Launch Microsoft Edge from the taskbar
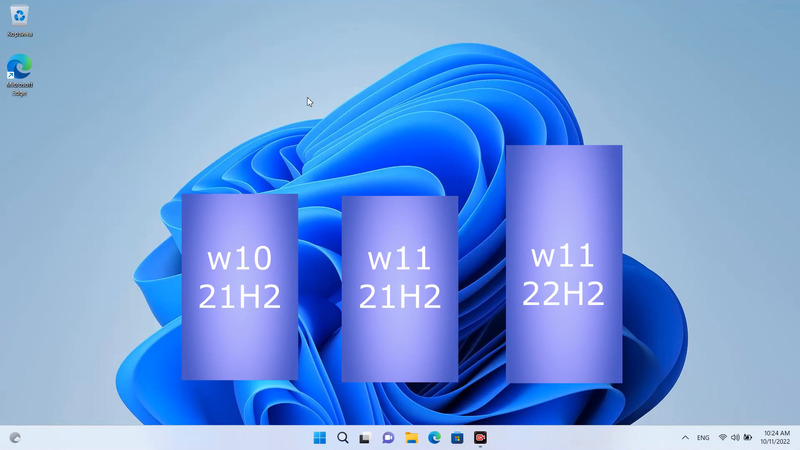Screen dimensions: 800x450 (x=434, y=438)
